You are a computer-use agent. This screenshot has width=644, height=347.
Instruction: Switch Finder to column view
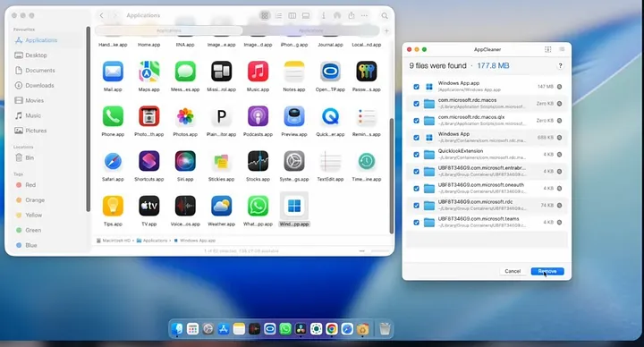click(x=292, y=15)
